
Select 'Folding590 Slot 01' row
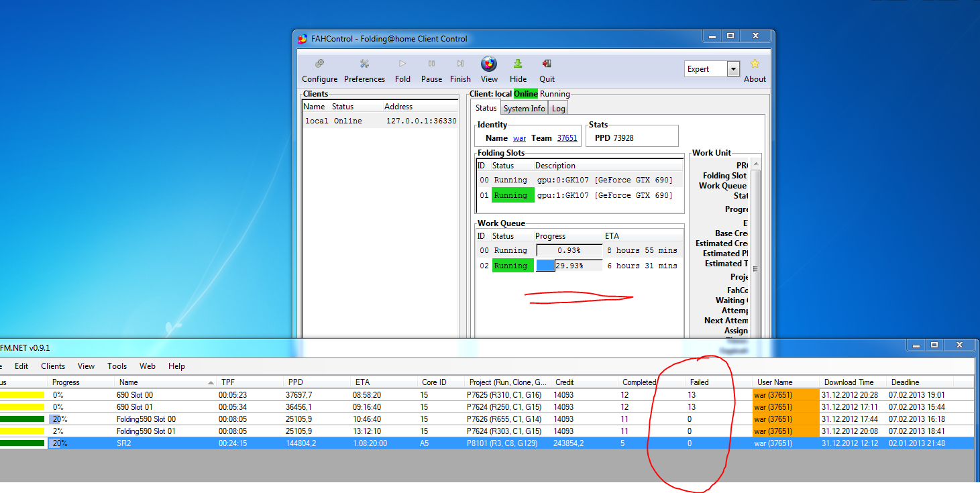(486, 431)
